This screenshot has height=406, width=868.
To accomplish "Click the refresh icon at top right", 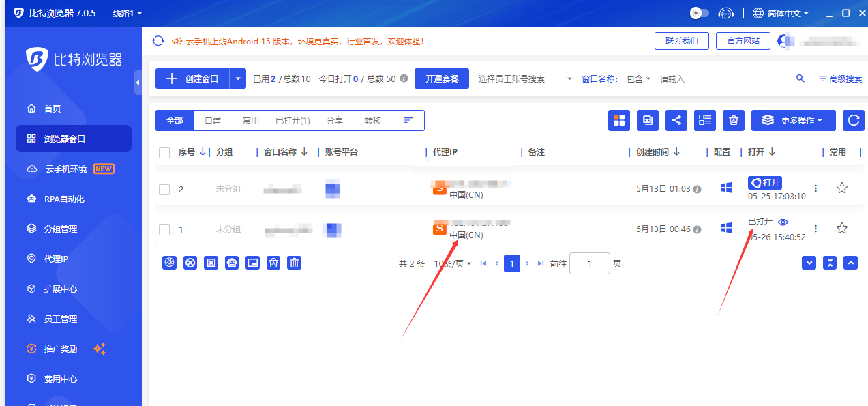I will (853, 120).
